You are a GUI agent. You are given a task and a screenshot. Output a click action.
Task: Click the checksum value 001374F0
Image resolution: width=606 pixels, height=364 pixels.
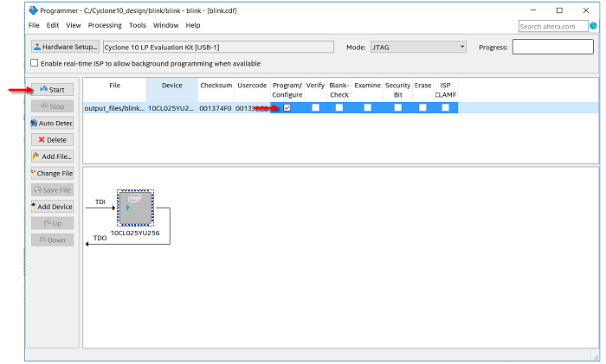tap(216, 108)
